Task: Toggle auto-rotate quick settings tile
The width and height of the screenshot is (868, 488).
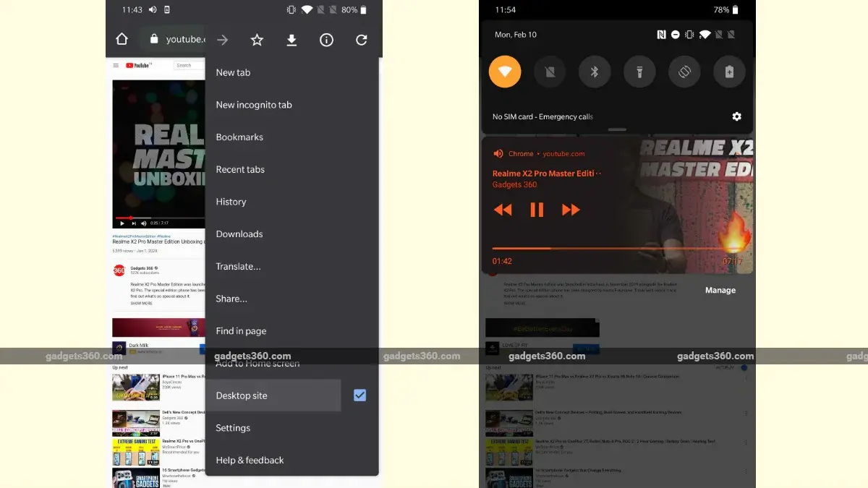Action: (x=684, y=72)
